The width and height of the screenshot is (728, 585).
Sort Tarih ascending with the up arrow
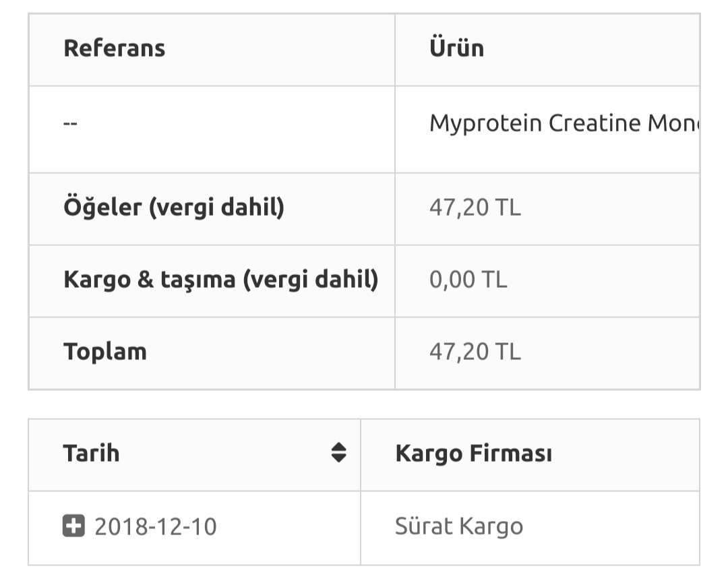click(338, 447)
